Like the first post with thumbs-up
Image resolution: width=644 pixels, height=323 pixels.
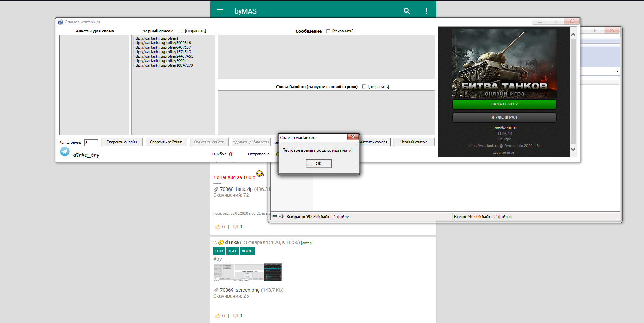[x=218, y=227]
